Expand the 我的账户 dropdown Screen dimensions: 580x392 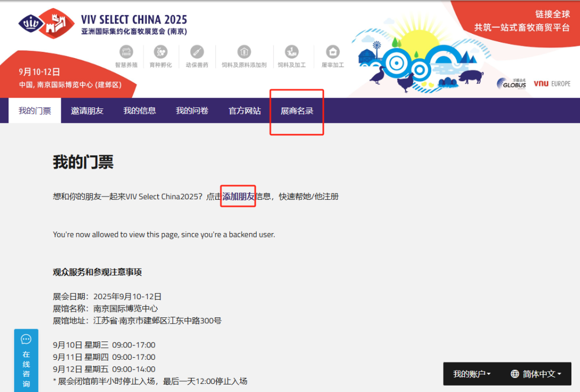click(472, 374)
